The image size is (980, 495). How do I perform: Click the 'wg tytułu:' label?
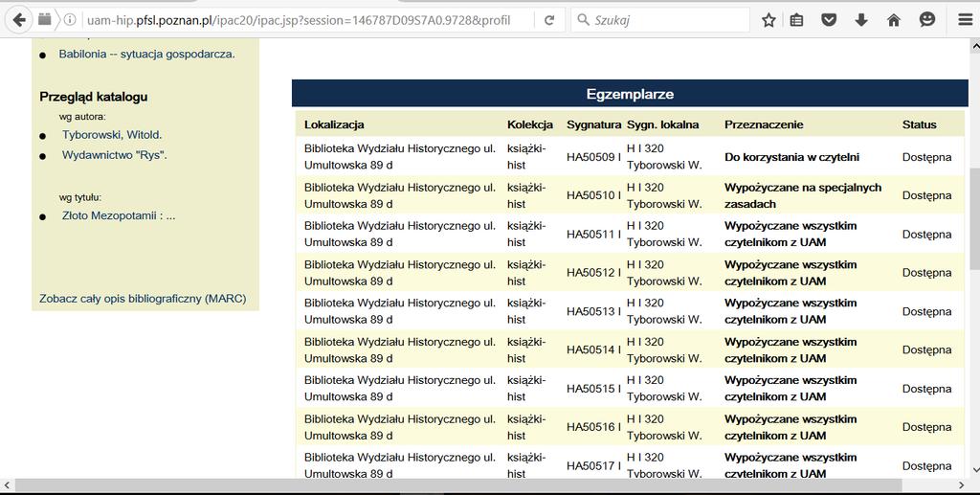coord(80,197)
